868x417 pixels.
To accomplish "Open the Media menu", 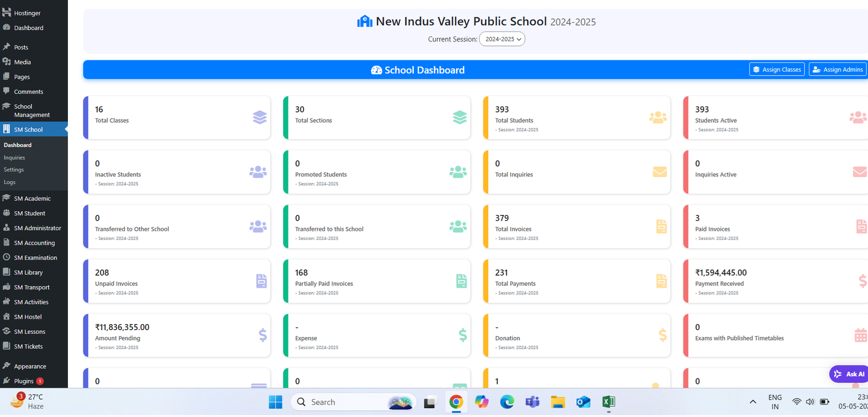I will pos(34,62).
